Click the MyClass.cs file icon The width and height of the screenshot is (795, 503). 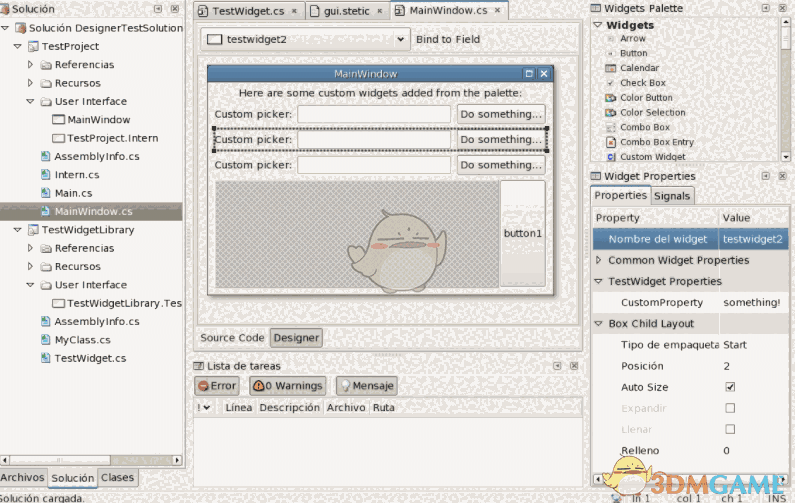click(x=46, y=340)
